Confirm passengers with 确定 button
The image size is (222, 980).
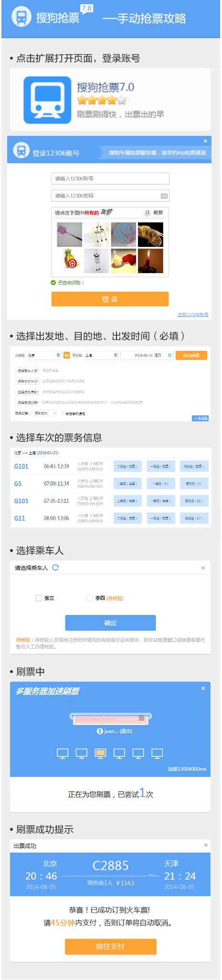coord(110,623)
